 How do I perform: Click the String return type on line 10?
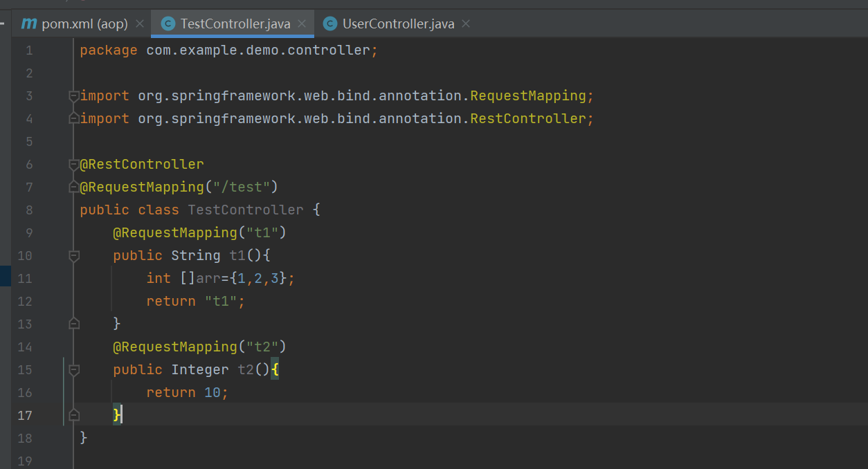[196, 255]
